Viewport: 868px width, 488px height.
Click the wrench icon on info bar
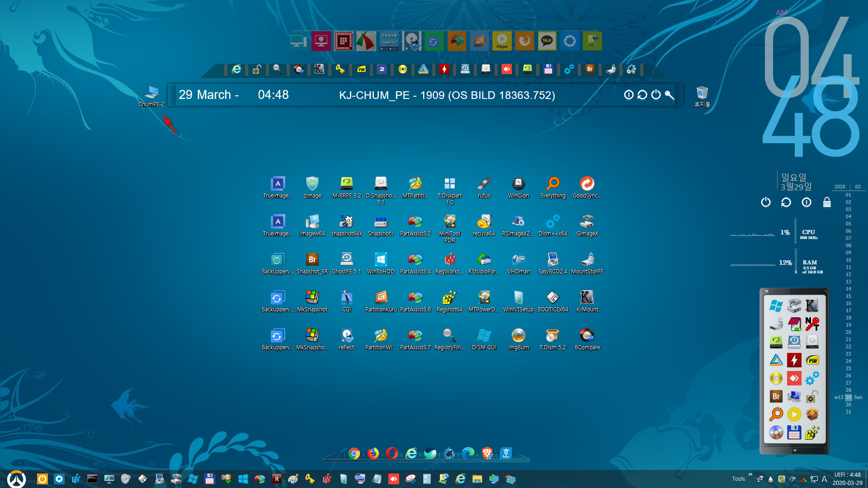pos(670,95)
